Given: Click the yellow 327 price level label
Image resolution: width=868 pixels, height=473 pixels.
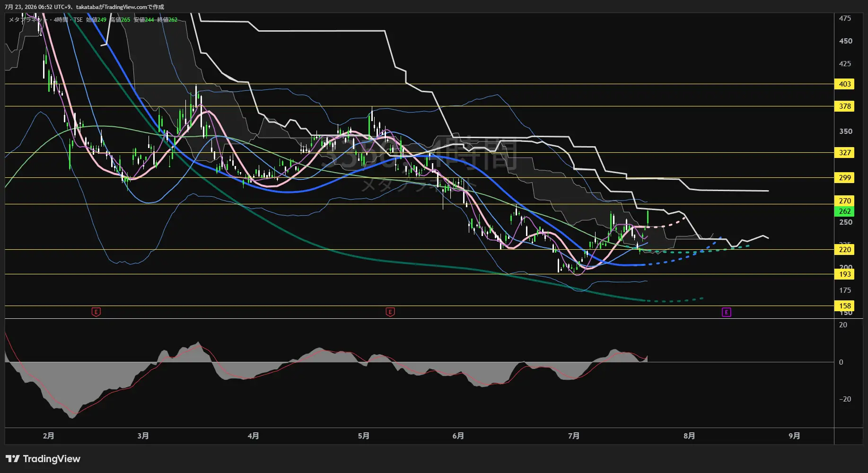Looking at the screenshot, I should pos(845,153).
